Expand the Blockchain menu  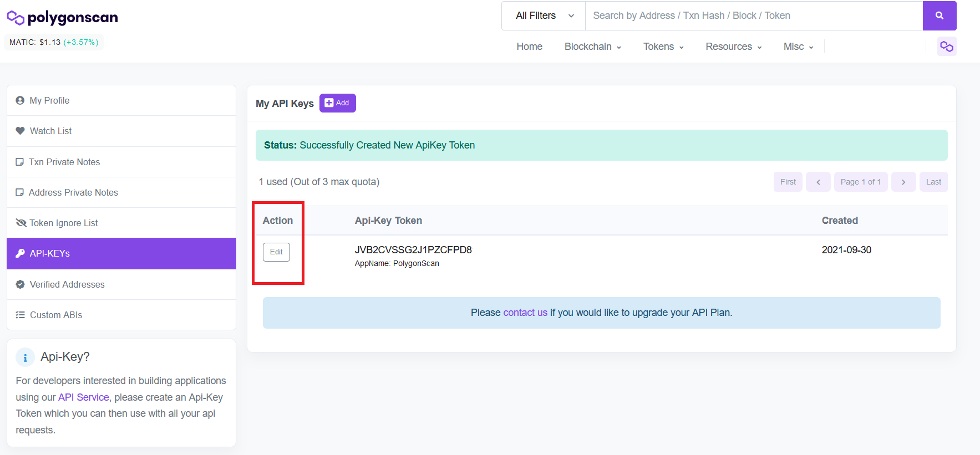(592, 47)
